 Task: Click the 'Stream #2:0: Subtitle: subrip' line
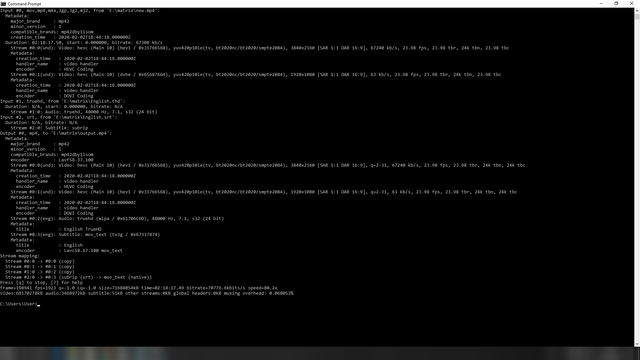tap(49, 128)
